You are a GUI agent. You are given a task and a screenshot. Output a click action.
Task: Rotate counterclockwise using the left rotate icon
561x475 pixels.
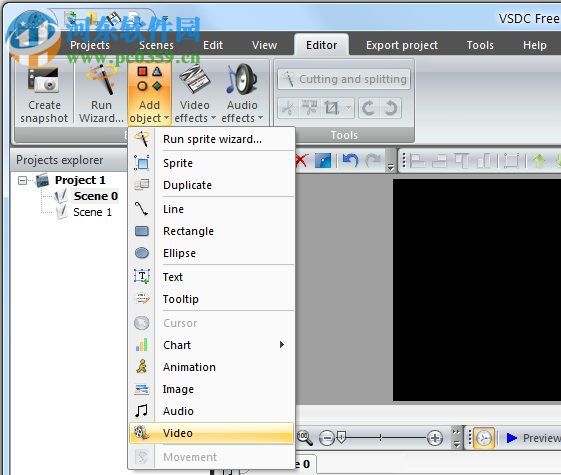tap(369, 108)
